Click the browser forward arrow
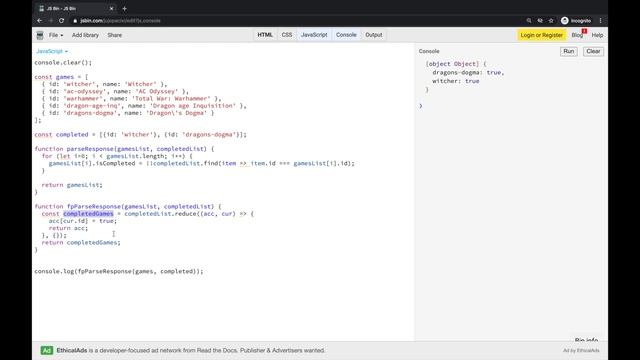 pyautogui.click(x=51, y=20)
